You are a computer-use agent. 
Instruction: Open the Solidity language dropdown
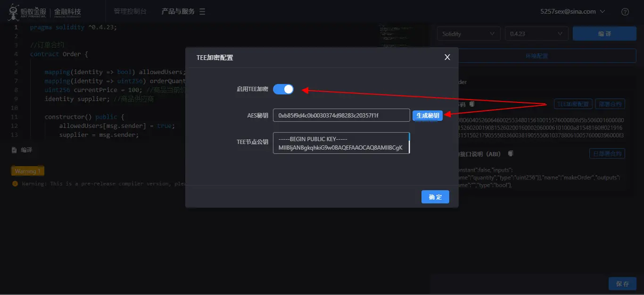pos(468,33)
